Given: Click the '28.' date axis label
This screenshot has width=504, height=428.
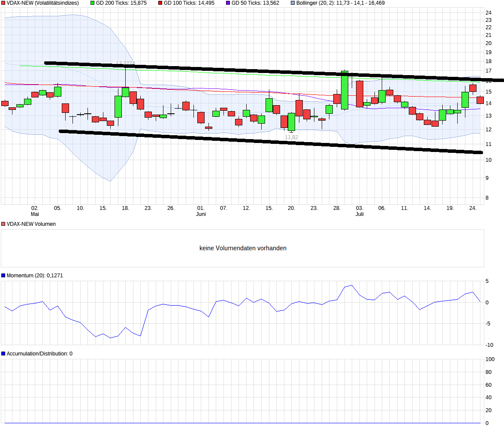Looking at the screenshot, I should coord(337,208).
